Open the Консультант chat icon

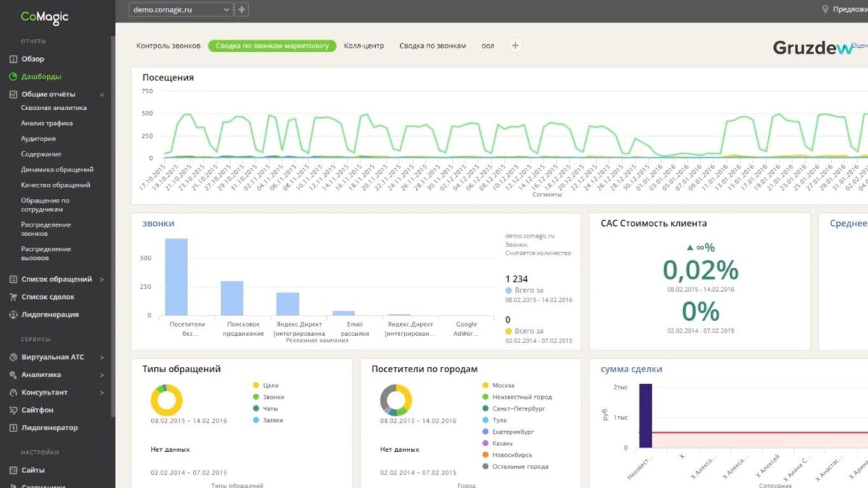pos(13,392)
